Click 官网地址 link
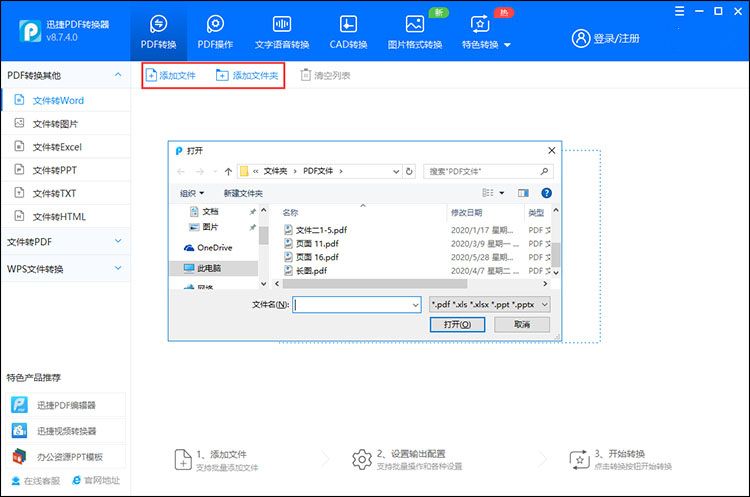750x497 pixels. (96, 480)
